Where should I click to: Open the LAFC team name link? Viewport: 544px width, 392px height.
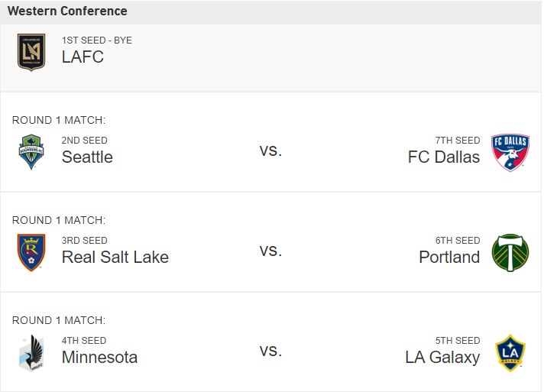[x=83, y=57]
